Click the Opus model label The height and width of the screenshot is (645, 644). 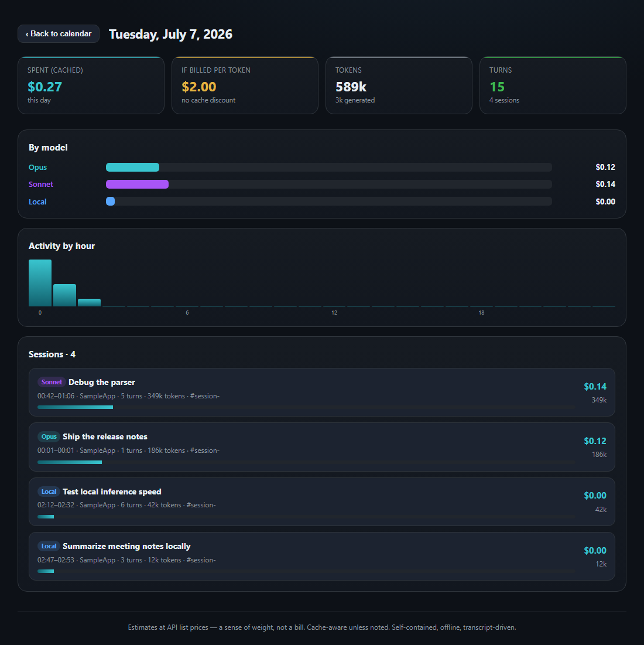point(38,167)
